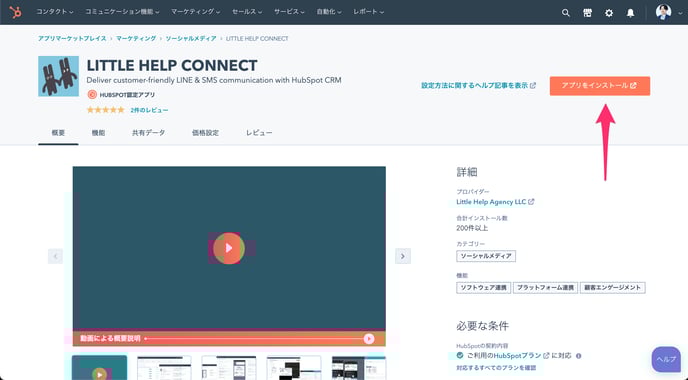Click external link icon beside Little Help Agency LLC
The width and height of the screenshot is (688, 380).
(531, 202)
